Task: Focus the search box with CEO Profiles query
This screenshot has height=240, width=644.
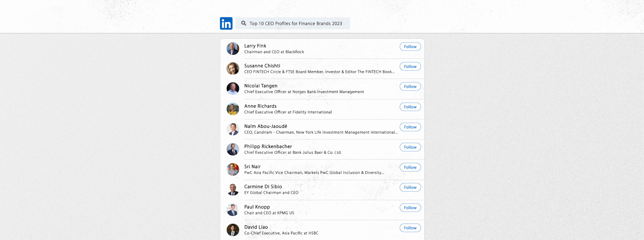Action: click(x=293, y=23)
